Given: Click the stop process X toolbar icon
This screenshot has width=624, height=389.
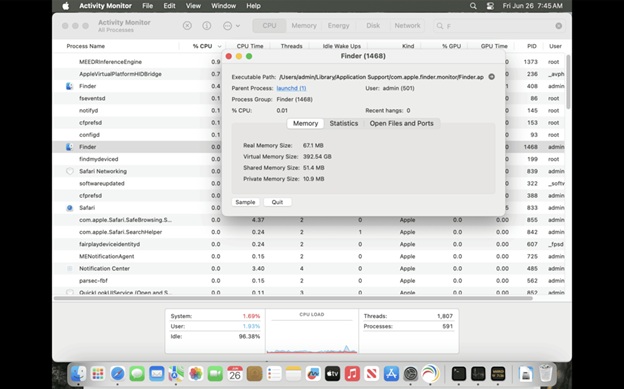Looking at the screenshot, I should (187, 25).
